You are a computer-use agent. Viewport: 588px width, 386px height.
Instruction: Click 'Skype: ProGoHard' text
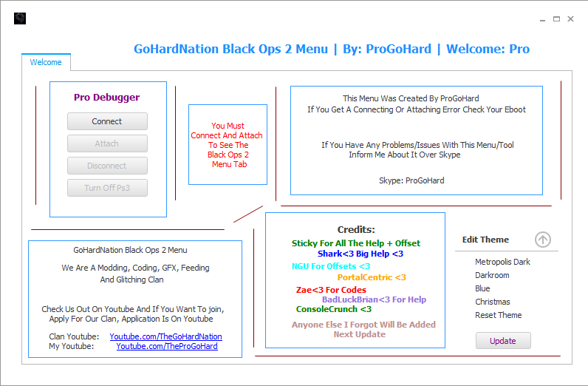(411, 180)
